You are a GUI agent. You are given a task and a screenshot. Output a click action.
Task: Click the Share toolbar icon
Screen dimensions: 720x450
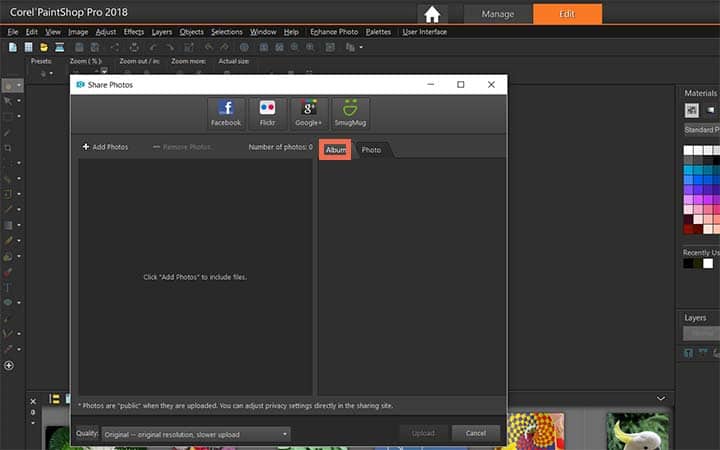(115, 47)
